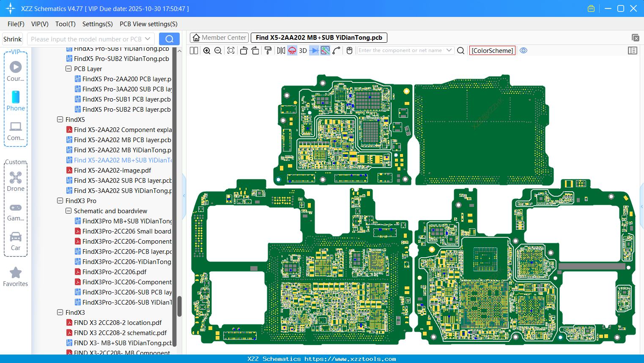
Task: Select the Computer category icon
Action: point(16,131)
